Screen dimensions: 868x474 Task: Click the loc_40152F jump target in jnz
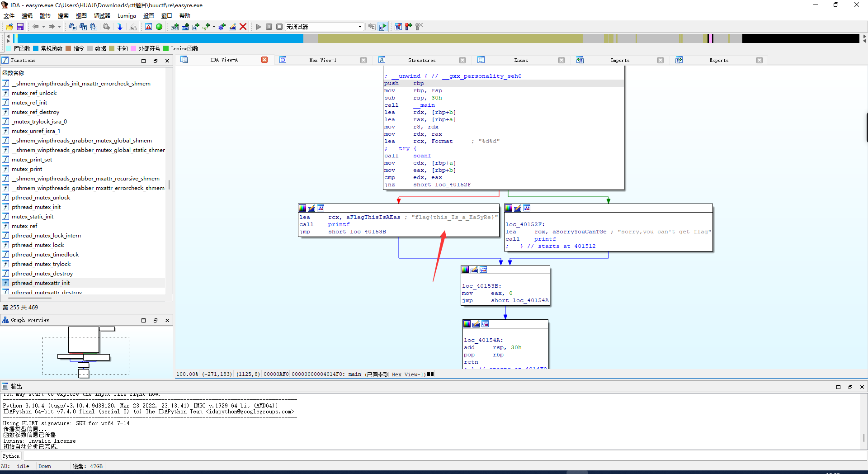(453, 185)
